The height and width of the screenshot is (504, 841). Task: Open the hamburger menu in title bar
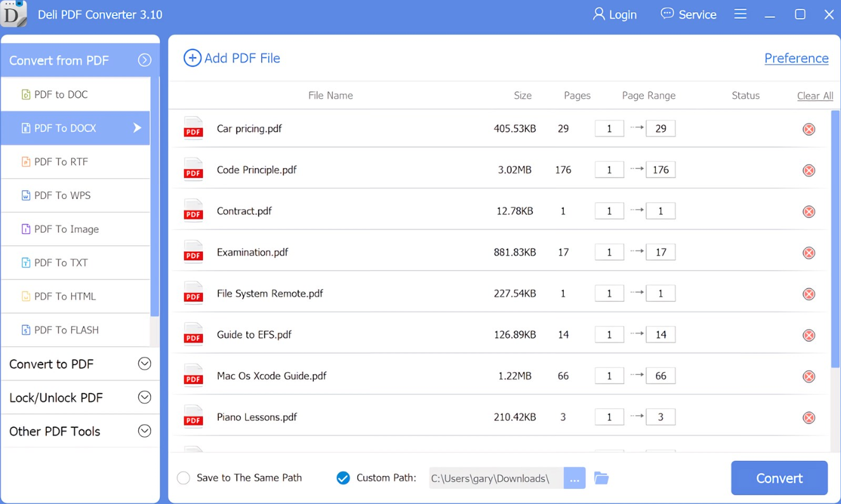coord(740,14)
